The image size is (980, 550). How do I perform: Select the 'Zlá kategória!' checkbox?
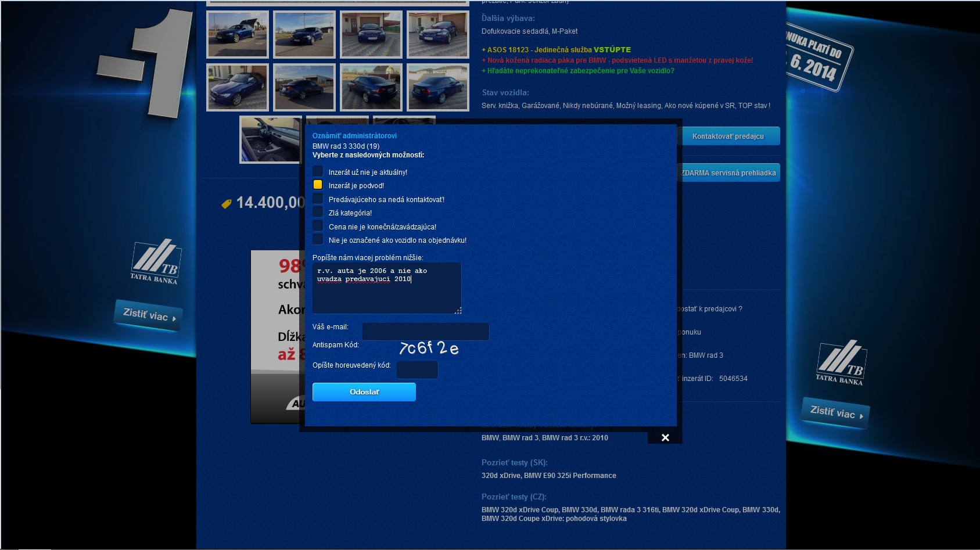[x=318, y=213]
